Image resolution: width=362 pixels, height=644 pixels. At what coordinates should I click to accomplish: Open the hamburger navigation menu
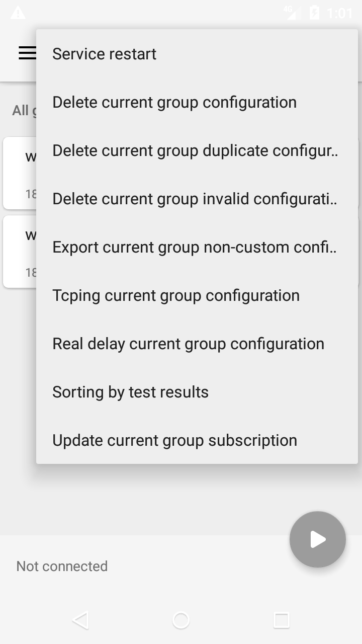tap(27, 53)
